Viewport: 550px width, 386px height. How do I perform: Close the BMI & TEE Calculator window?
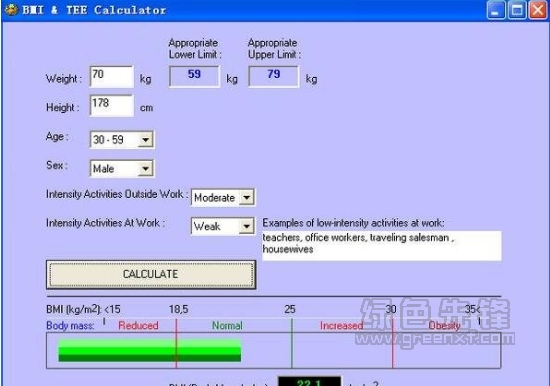click(x=538, y=10)
